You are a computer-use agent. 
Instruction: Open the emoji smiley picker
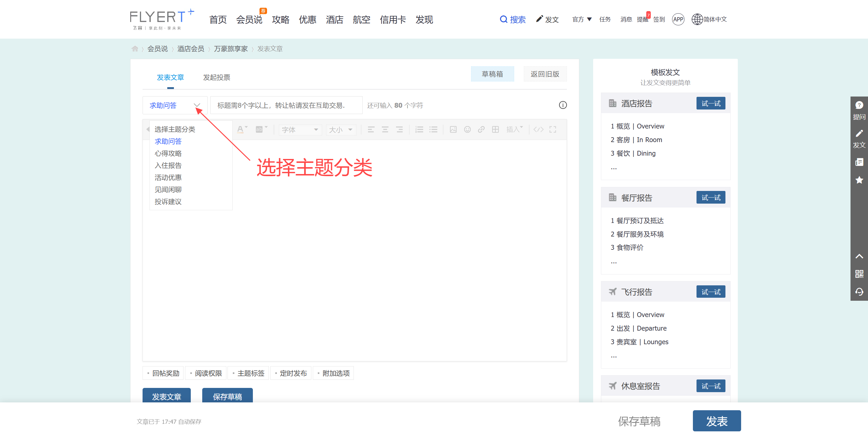467,129
